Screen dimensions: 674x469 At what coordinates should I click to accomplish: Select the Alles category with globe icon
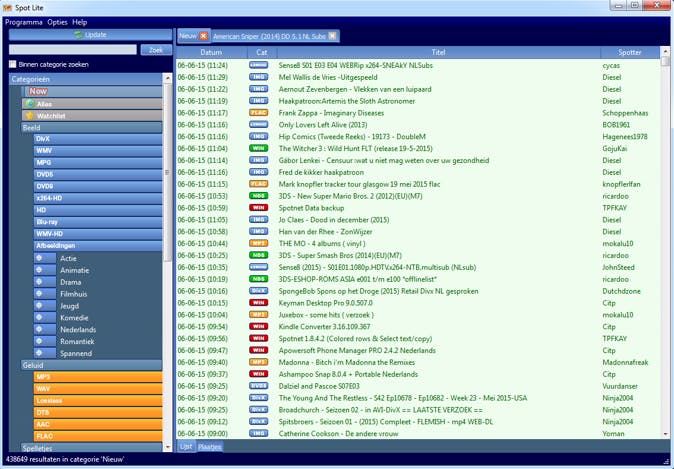point(92,104)
